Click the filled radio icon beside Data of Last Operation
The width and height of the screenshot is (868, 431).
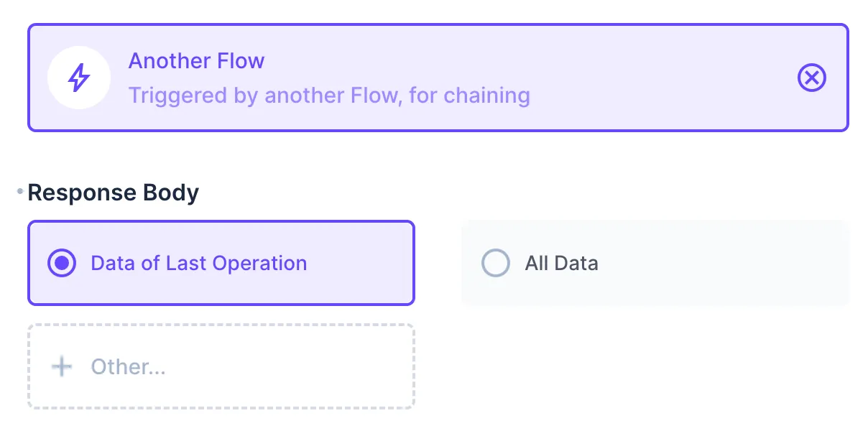(62, 263)
